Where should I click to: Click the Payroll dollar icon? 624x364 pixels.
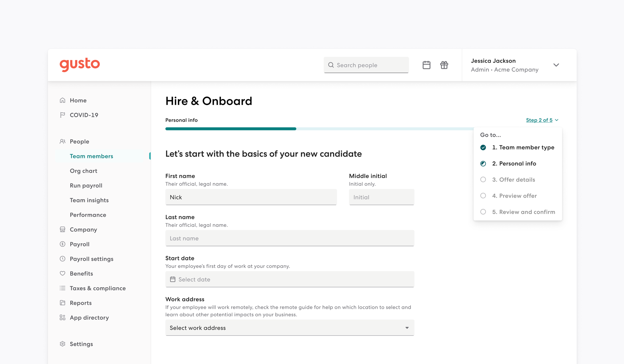tap(62, 244)
